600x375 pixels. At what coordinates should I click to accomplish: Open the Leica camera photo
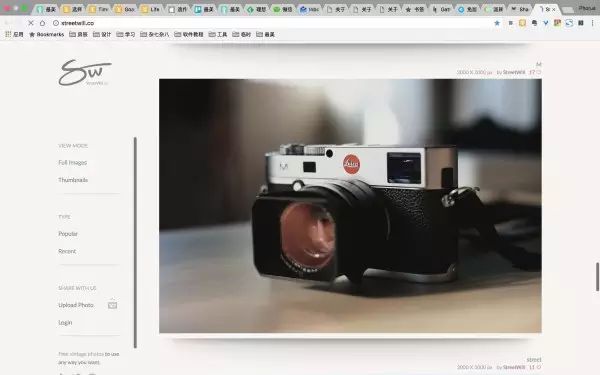350,206
